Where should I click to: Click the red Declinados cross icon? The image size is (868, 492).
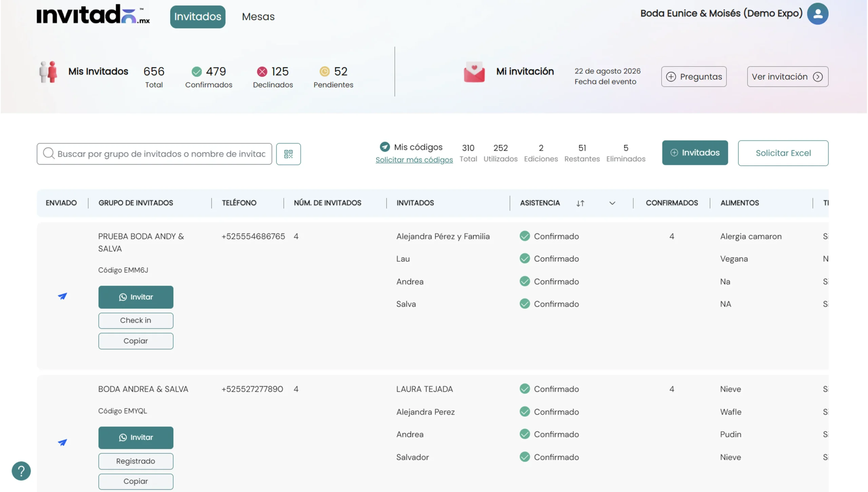[x=262, y=72]
